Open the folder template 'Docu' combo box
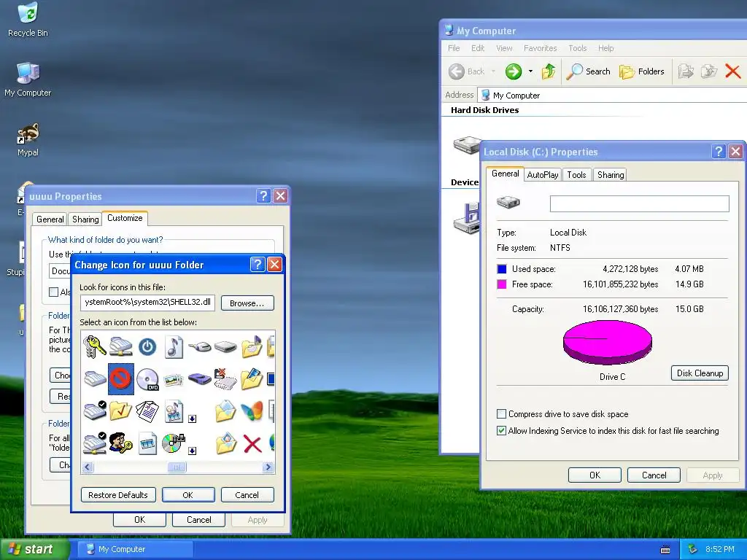Image resolution: width=747 pixels, height=560 pixels. coord(60,271)
